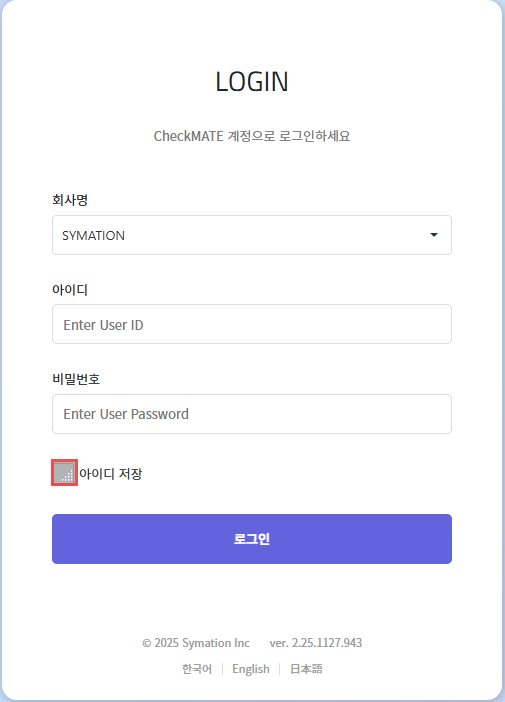This screenshot has height=702, width=505.
Task: Click the 로그인 text on submit button
Action: click(x=252, y=539)
